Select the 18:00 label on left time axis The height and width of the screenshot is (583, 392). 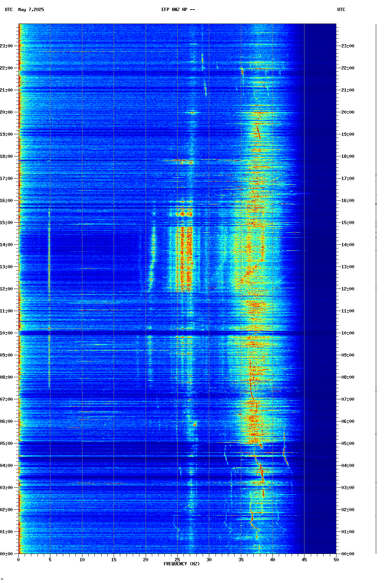(6, 156)
